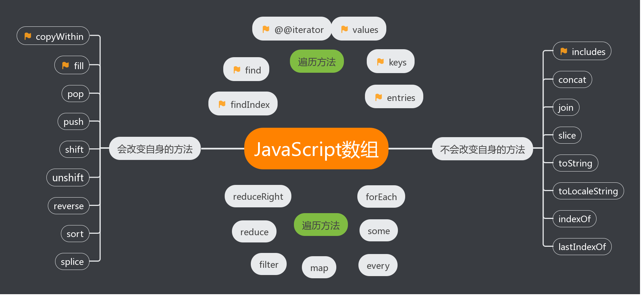Select the 会改变自身的方法 branch node
The width and height of the screenshot is (644, 296).
tap(155, 149)
